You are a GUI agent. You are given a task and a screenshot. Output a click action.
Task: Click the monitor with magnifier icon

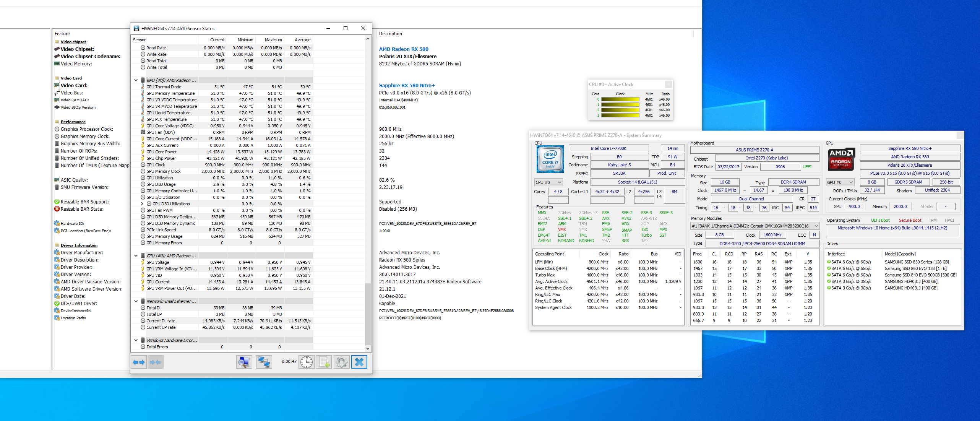coord(244,362)
